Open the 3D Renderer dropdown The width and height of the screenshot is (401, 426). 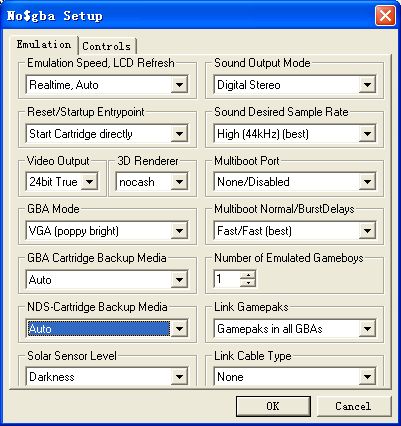[x=179, y=182]
